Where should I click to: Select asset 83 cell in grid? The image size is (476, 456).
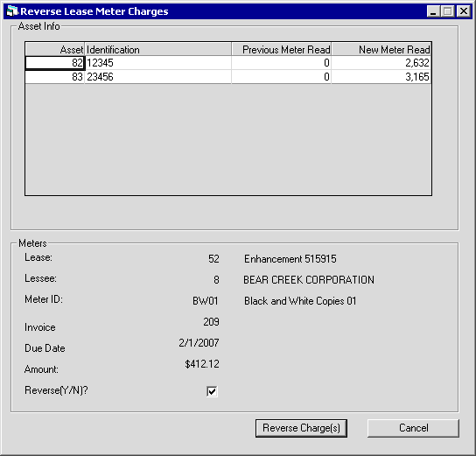coord(54,77)
